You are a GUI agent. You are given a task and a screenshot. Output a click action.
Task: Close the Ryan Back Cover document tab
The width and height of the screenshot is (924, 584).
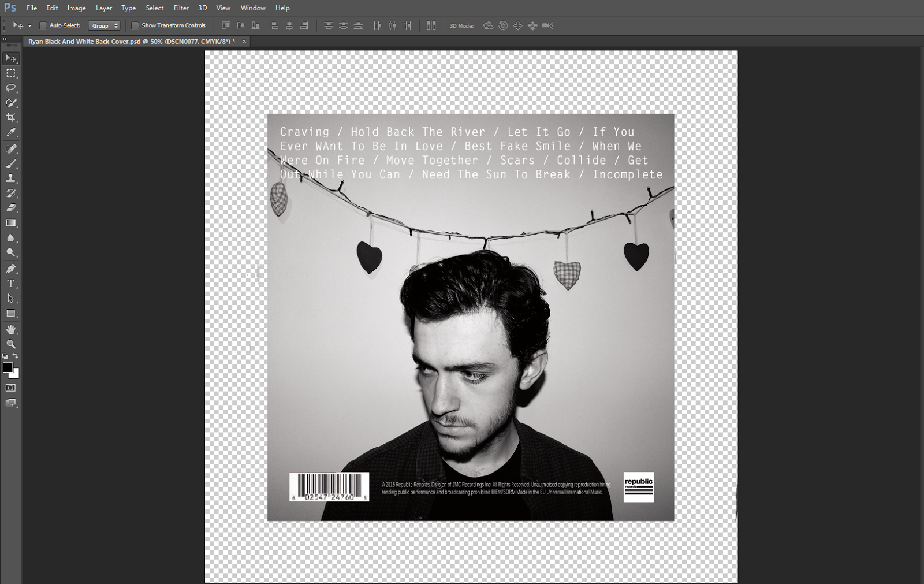coord(244,42)
